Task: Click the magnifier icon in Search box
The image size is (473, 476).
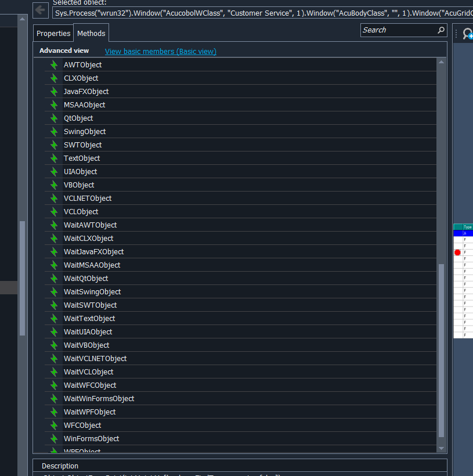Action: 441,30
